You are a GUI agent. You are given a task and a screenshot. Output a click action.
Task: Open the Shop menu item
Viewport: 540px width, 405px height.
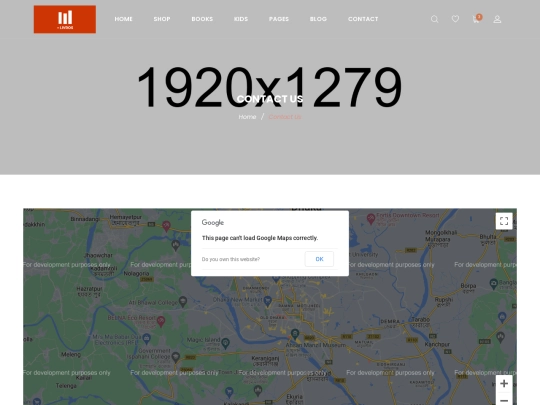point(162,19)
